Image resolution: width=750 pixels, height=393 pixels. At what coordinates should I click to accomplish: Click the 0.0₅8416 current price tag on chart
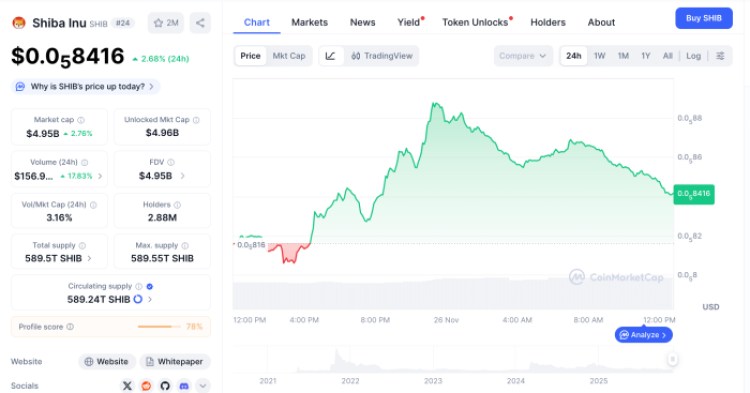694,194
